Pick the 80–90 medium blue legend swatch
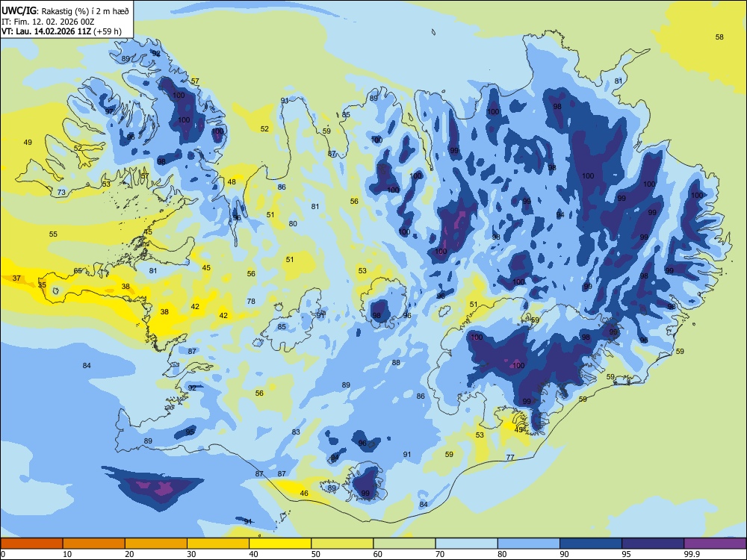Screen dimensions: 747x560 coord(529,544)
